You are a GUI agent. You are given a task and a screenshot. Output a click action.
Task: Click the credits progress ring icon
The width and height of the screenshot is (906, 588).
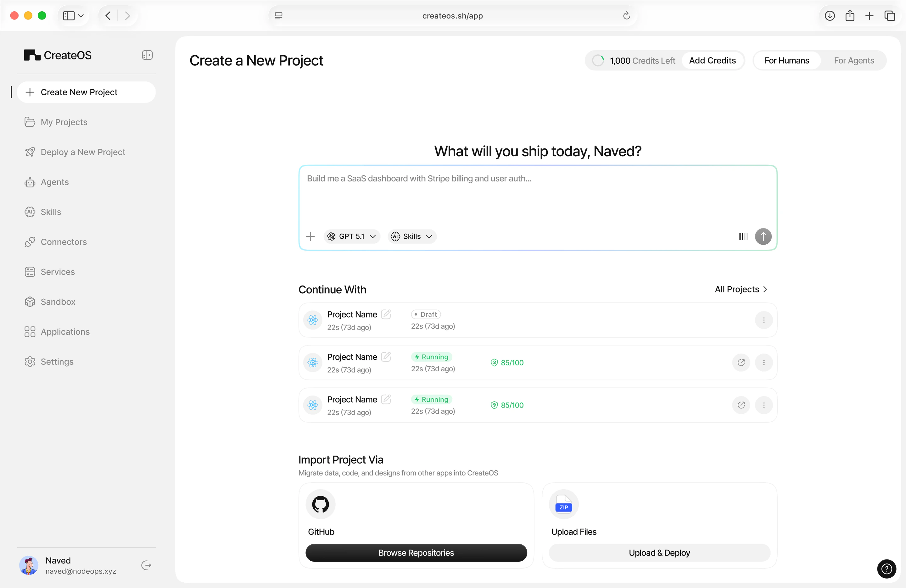coord(598,60)
